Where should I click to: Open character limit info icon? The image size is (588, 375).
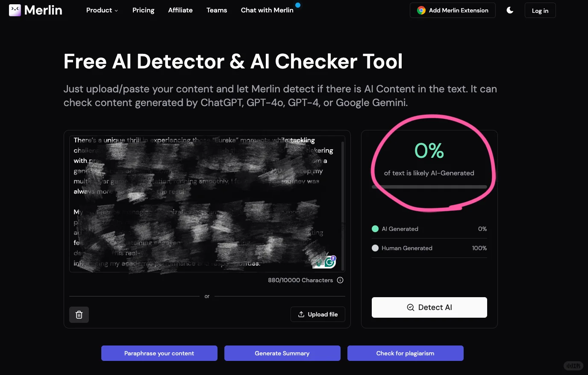(340, 280)
